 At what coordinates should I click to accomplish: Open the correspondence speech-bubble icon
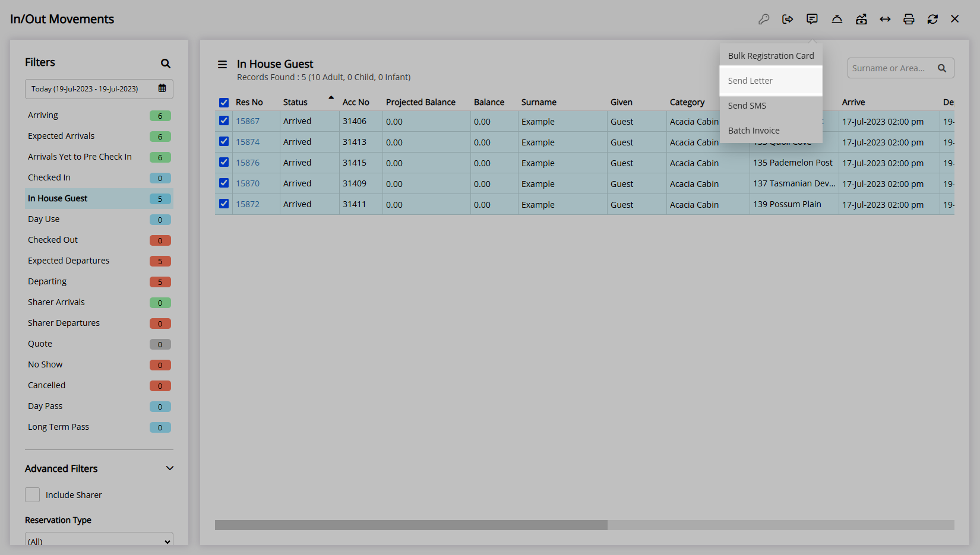coord(812,19)
